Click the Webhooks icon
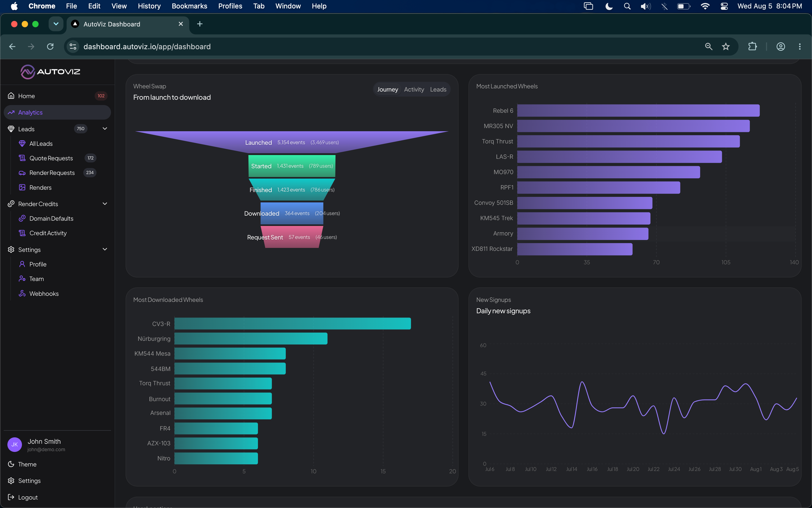 point(22,293)
